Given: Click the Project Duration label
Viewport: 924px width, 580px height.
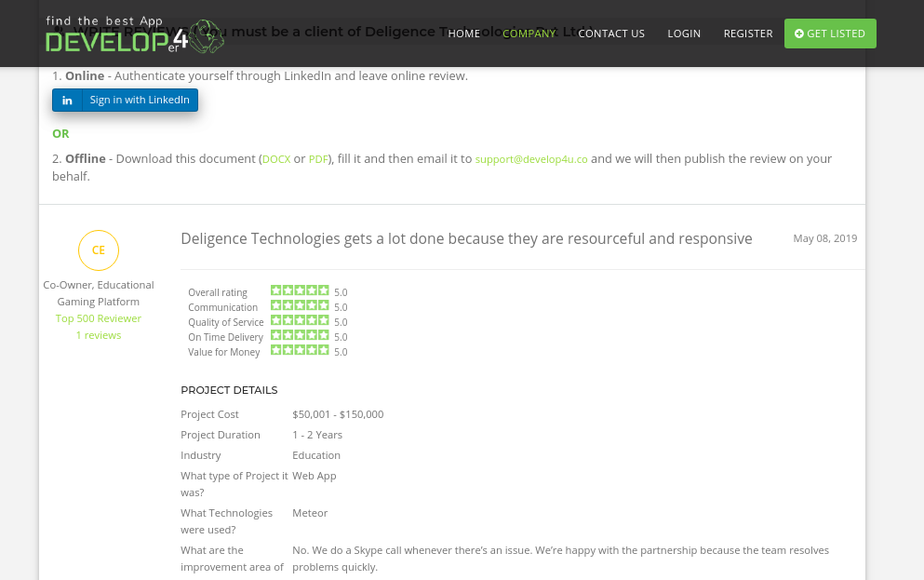Looking at the screenshot, I should coord(220,435).
